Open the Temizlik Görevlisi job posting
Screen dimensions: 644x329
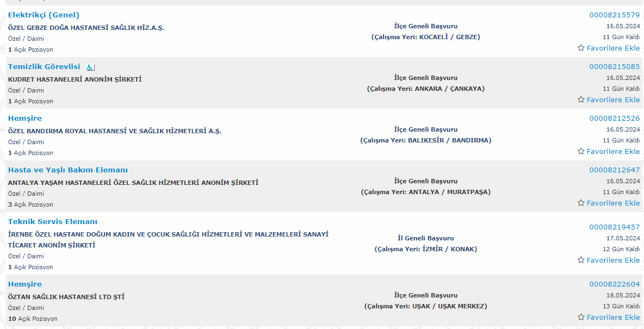pyautogui.click(x=44, y=66)
